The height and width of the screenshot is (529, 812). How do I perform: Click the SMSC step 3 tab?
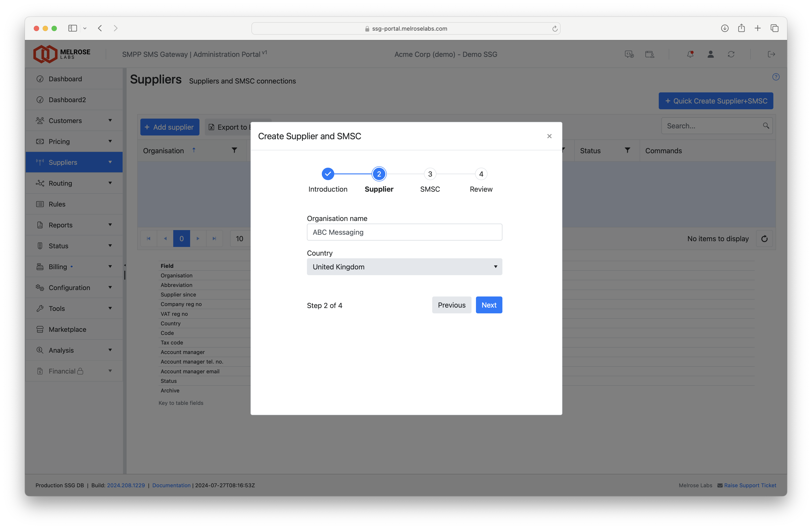[430, 173]
